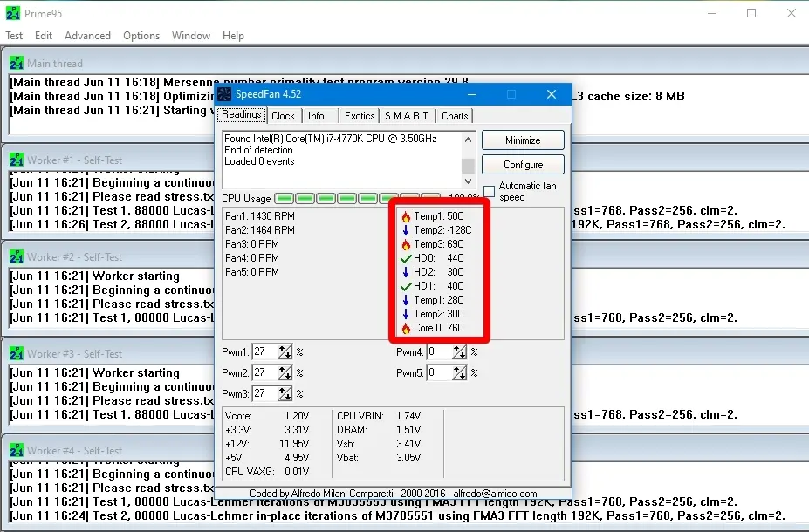809x532 pixels.
Task: Click 'Found Intel(R) Core(TM) i7-4770K' log line
Action: pyautogui.click(x=331, y=139)
